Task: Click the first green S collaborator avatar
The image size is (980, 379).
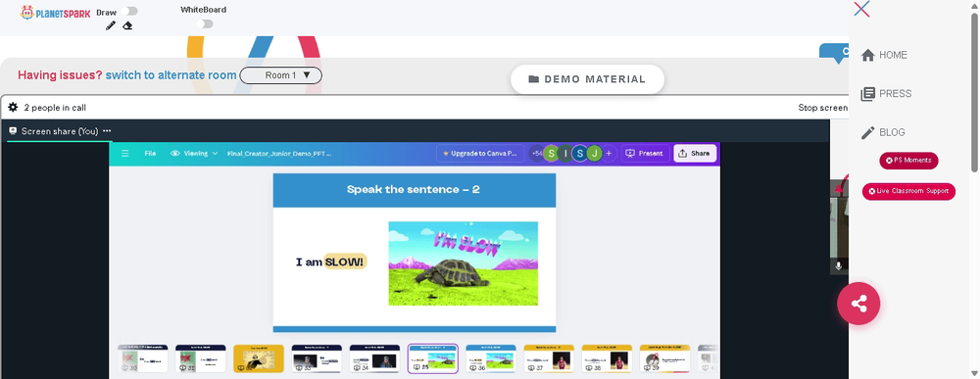Action: click(x=551, y=153)
